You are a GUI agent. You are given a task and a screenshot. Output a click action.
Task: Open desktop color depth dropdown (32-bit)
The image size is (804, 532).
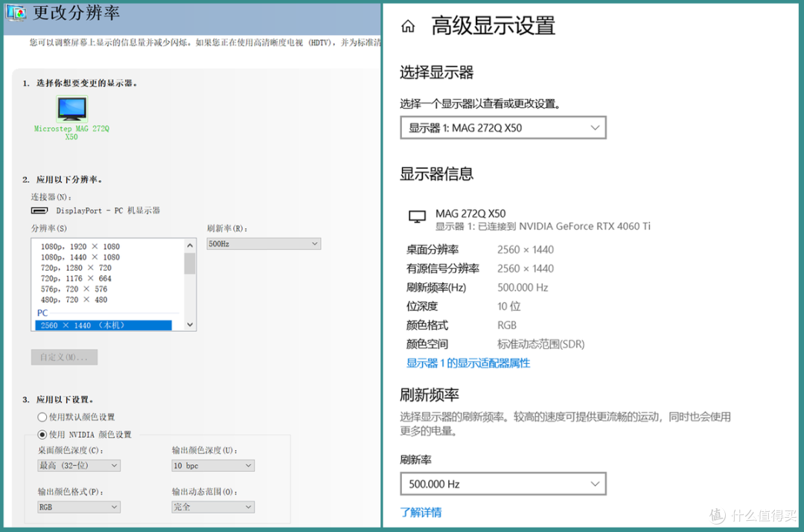click(x=79, y=465)
